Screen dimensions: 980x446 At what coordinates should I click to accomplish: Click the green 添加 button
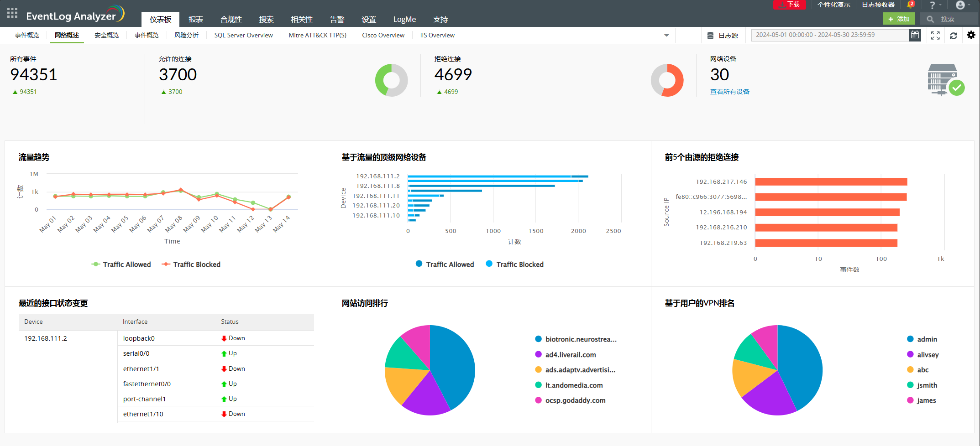898,19
